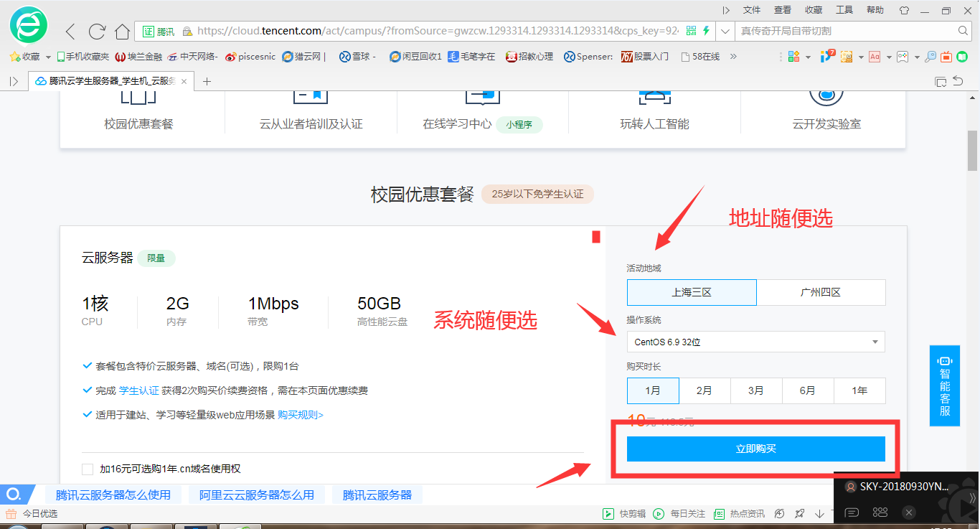Screen dimensions: 980x529
Task: Select 广州四区 region
Action: (821, 293)
